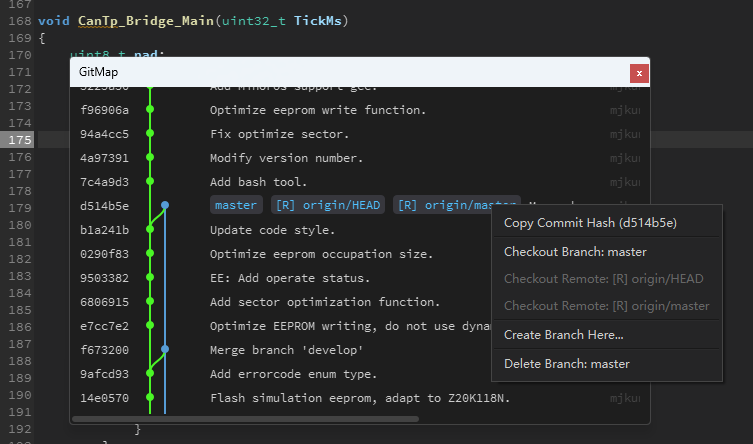Click commit message 'Merge branch 'develop''
Viewport: 753px width, 444px height.
(x=286, y=350)
